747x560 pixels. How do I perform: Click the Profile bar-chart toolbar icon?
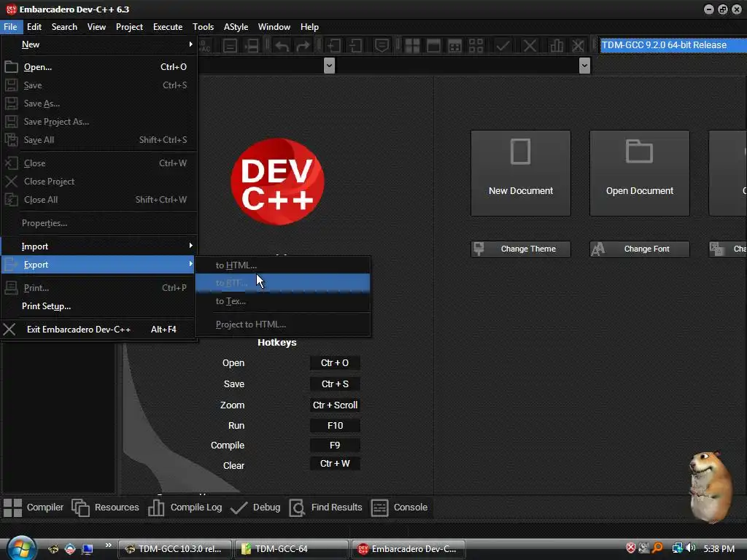pos(557,46)
